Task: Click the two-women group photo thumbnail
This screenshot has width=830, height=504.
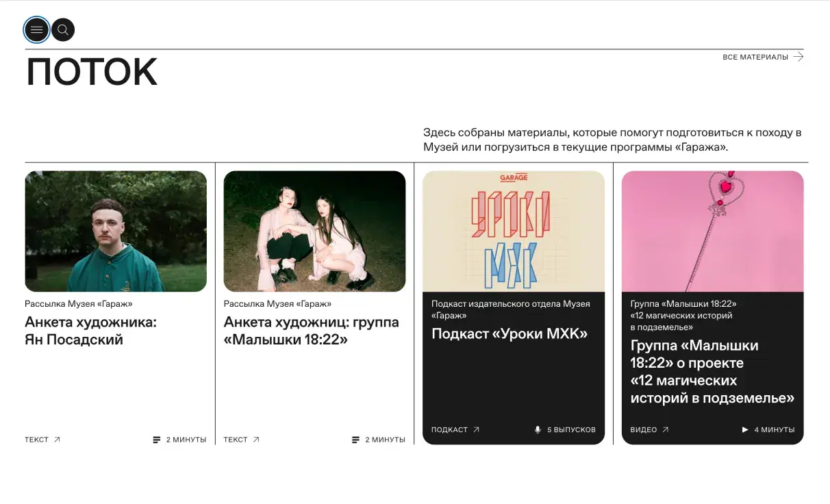Action: pyautogui.click(x=314, y=231)
